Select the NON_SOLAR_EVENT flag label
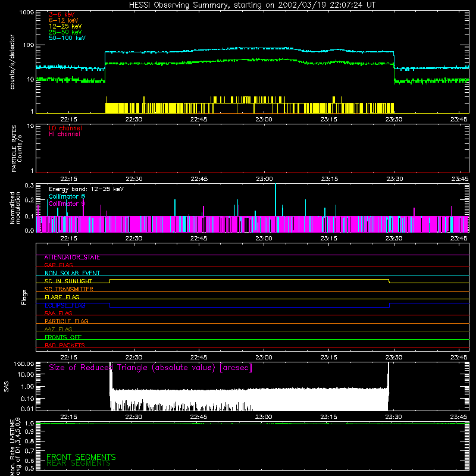 tap(72, 273)
